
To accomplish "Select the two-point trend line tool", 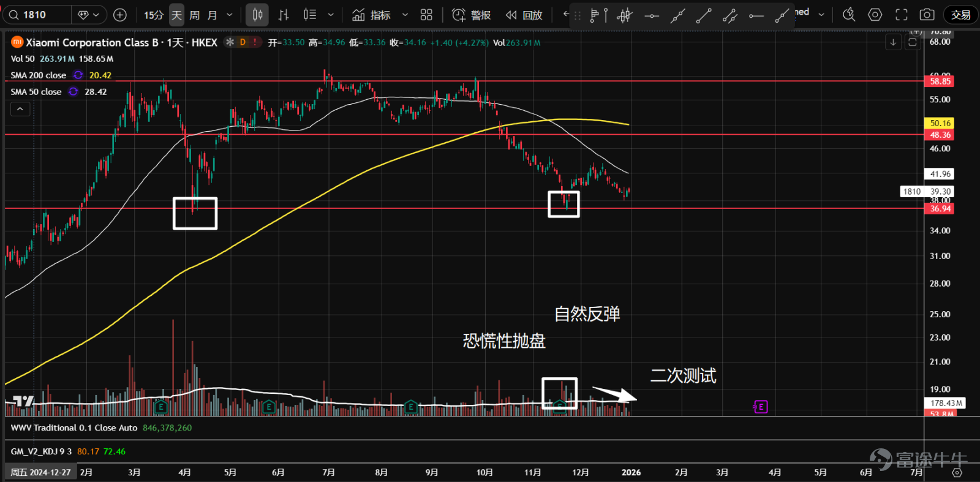I will (x=704, y=15).
